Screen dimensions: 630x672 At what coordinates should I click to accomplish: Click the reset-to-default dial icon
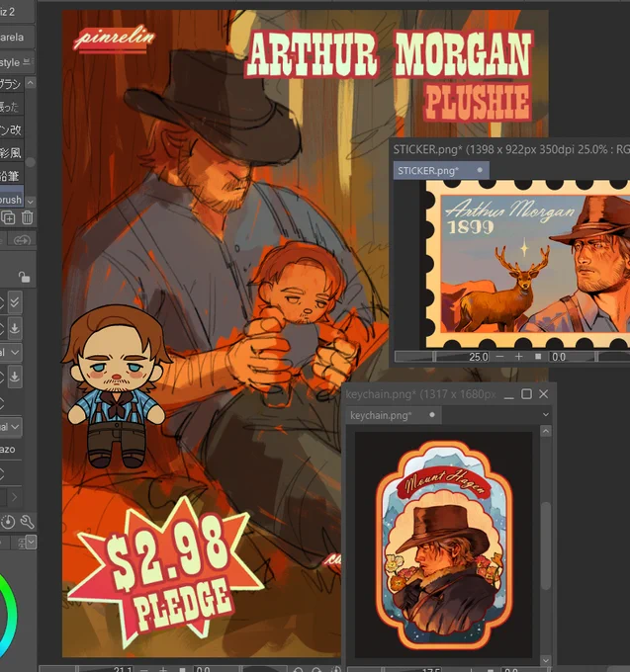coord(8,522)
